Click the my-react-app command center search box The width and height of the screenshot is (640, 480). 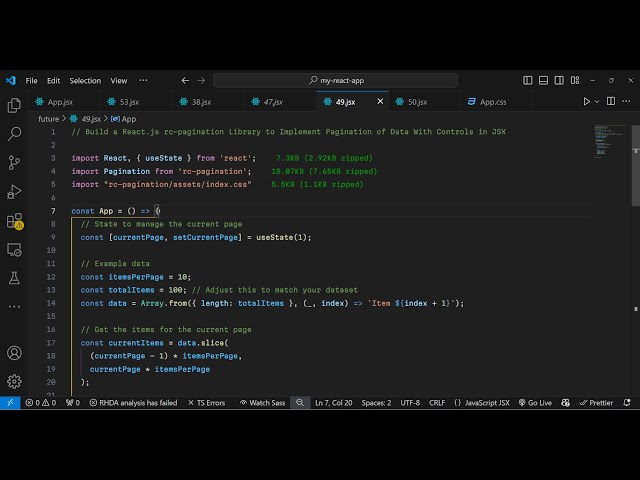pos(335,81)
